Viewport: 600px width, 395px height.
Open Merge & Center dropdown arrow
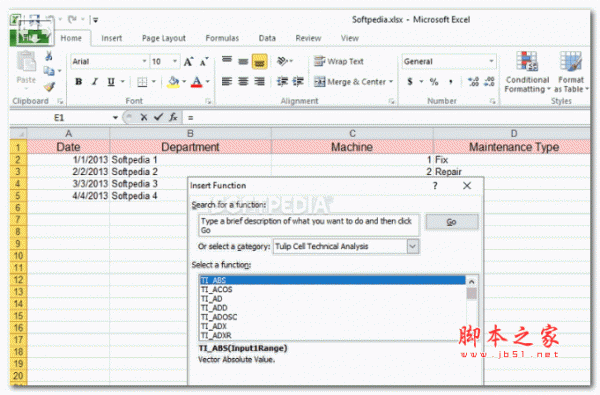pos(391,82)
